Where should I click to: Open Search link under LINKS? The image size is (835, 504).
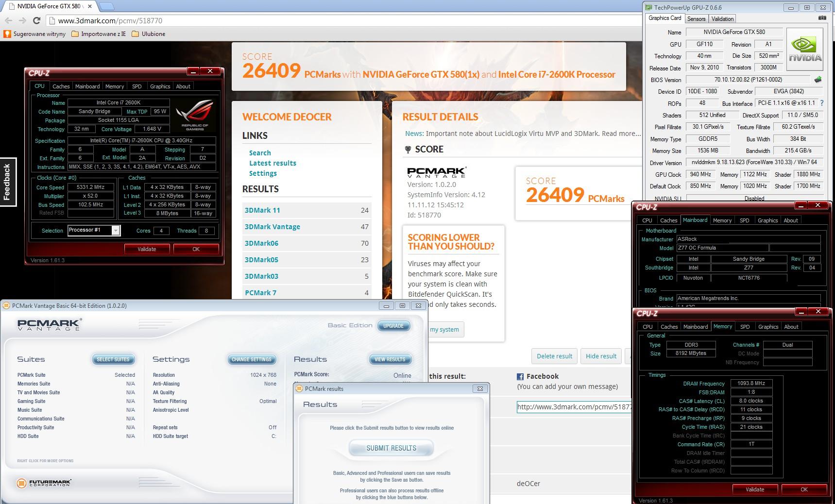[260, 153]
